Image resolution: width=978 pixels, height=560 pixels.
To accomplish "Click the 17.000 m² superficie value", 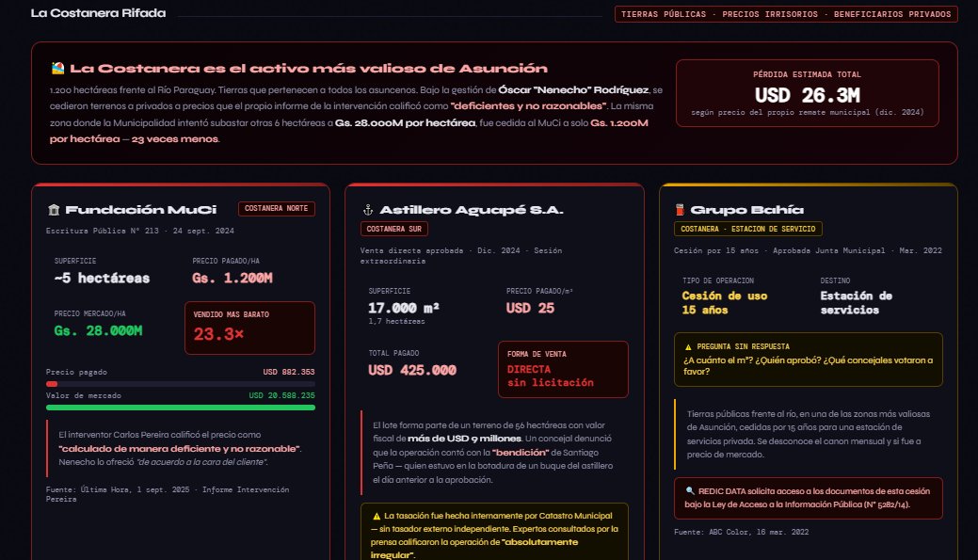I will pos(404,308).
